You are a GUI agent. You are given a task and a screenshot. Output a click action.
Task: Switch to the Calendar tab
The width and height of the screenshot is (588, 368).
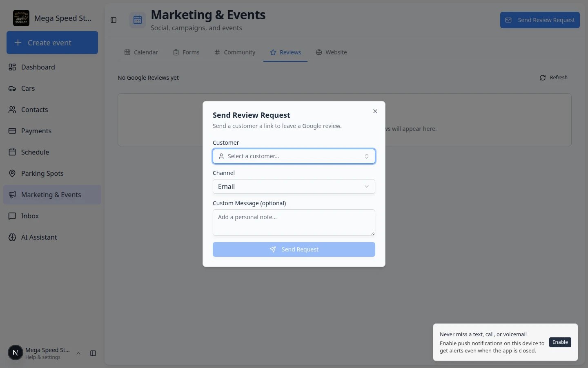pos(141,52)
